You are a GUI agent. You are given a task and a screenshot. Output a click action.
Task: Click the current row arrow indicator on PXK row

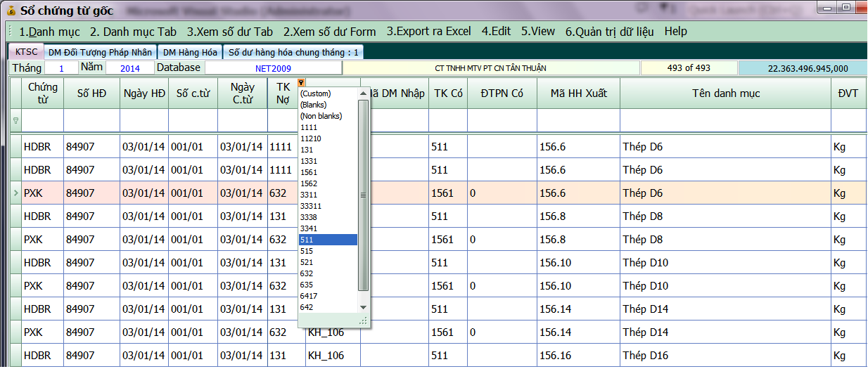point(15,193)
